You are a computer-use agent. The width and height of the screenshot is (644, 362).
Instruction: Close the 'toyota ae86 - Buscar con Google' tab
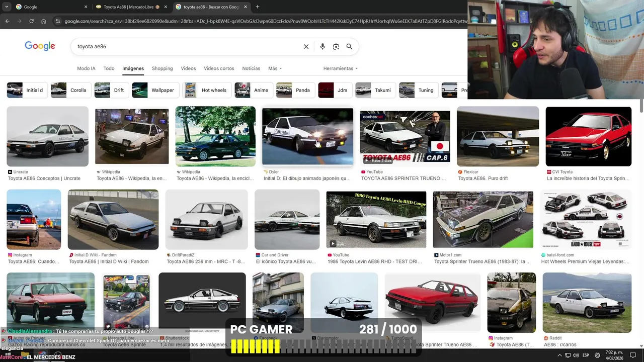point(246,7)
